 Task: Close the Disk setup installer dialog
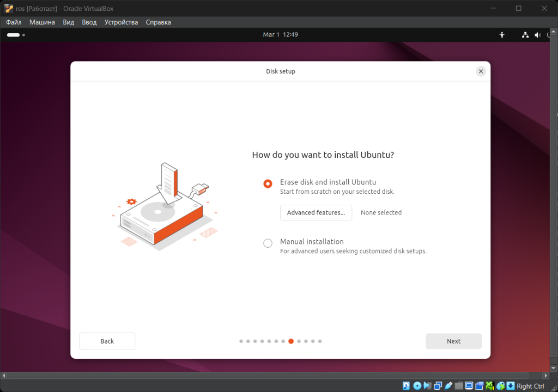481,71
